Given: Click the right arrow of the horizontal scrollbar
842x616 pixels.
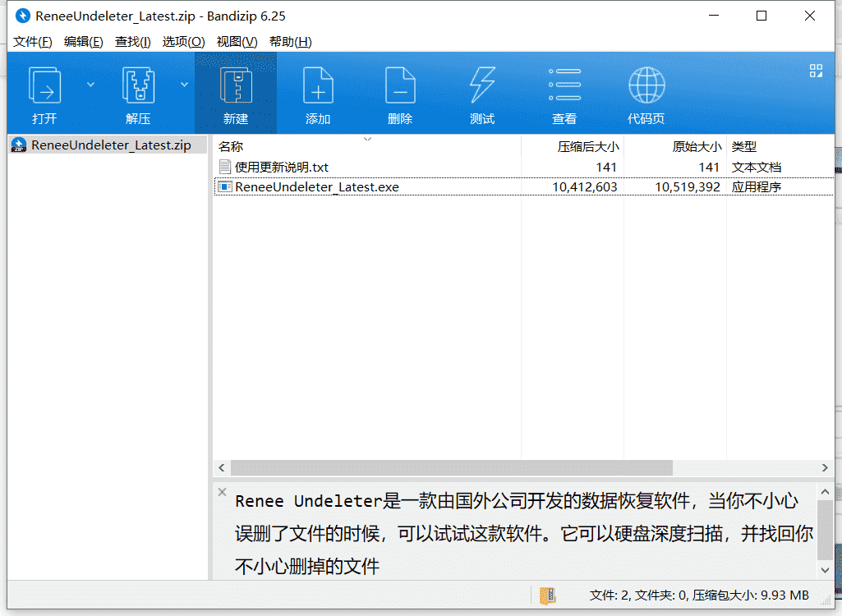Looking at the screenshot, I should pyautogui.click(x=825, y=468).
